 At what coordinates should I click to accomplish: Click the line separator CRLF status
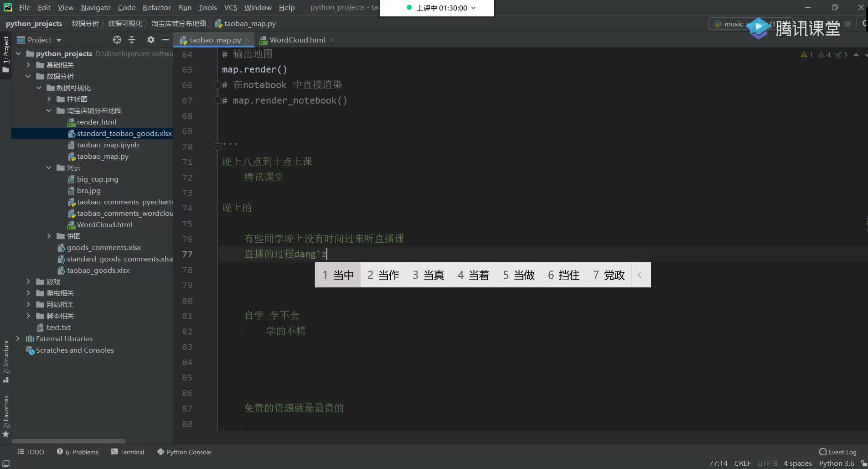click(742, 463)
